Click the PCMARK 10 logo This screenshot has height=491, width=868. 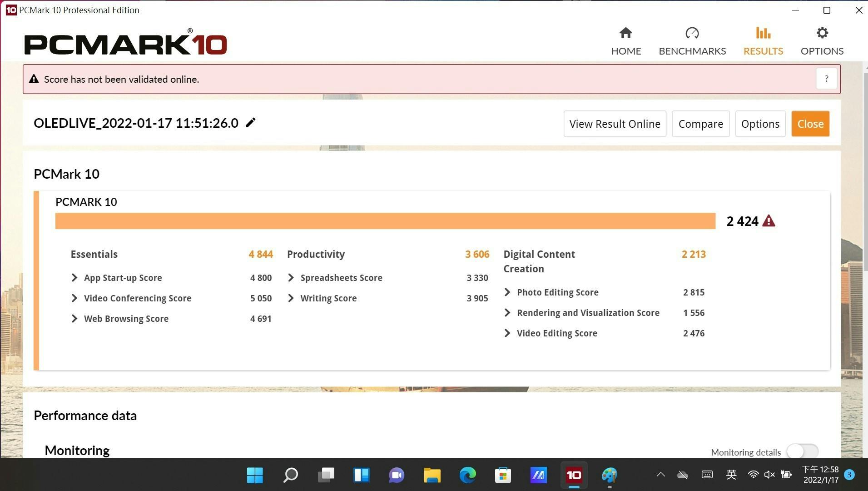[x=125, y=42]
